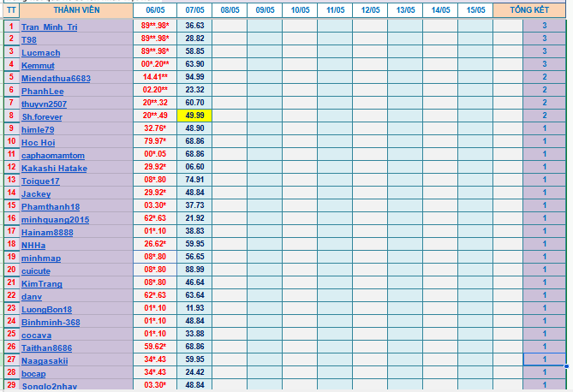573x392 pixels.
Task: Select cell 74.91 in Toique17 row
Action: pyautogui.click(x=194, y=180)
